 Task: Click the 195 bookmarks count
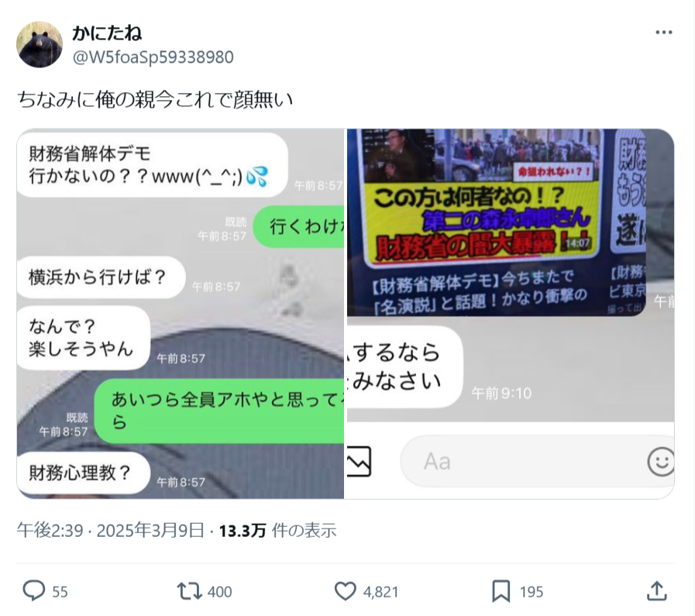pyautogui.click(x=532, y=592)
